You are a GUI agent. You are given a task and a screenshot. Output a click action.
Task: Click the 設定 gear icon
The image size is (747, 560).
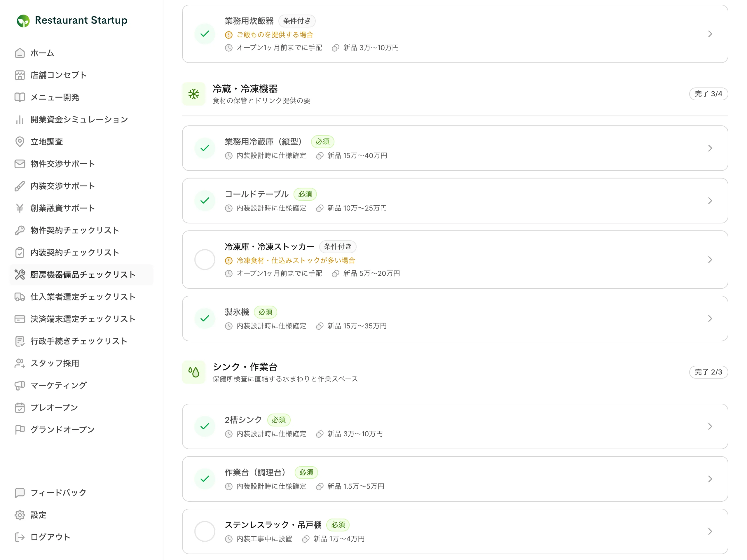[x=20, y=515]
